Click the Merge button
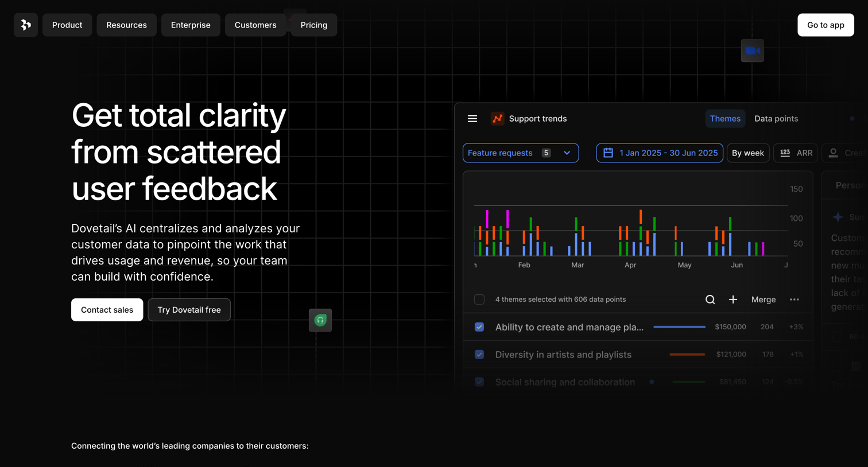868x467 pixels. point(764,299)
